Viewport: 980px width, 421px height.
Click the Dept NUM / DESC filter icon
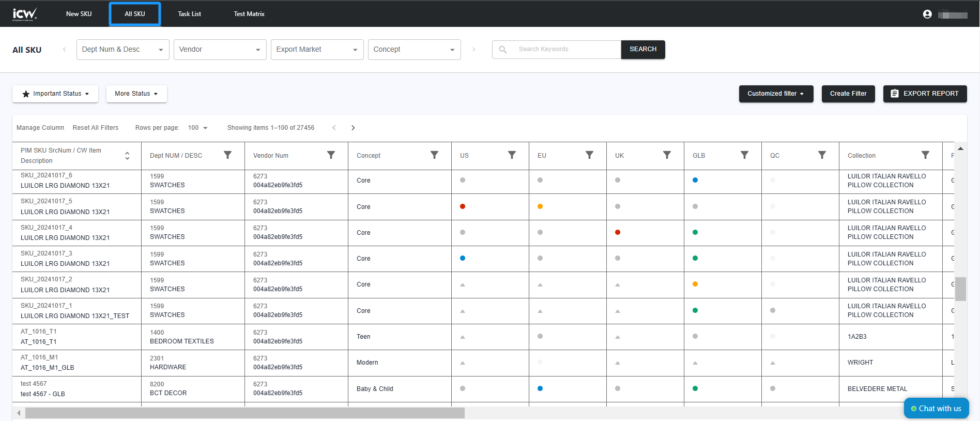coord(227,155)
